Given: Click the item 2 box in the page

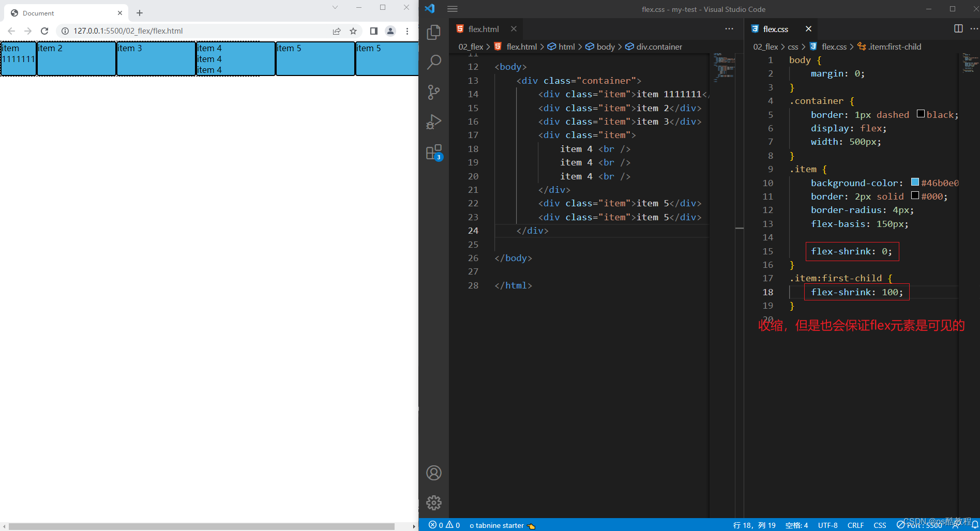Looking at the screenshot, I should [77, 58].
